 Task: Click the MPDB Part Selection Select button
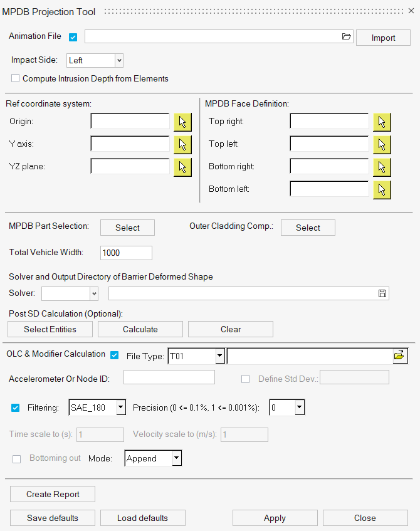coord(127,228)
